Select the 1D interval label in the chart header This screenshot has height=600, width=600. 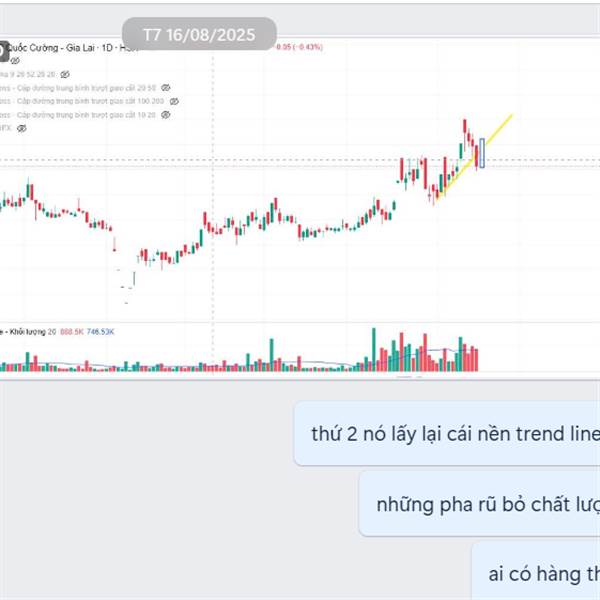coord(107,48)
